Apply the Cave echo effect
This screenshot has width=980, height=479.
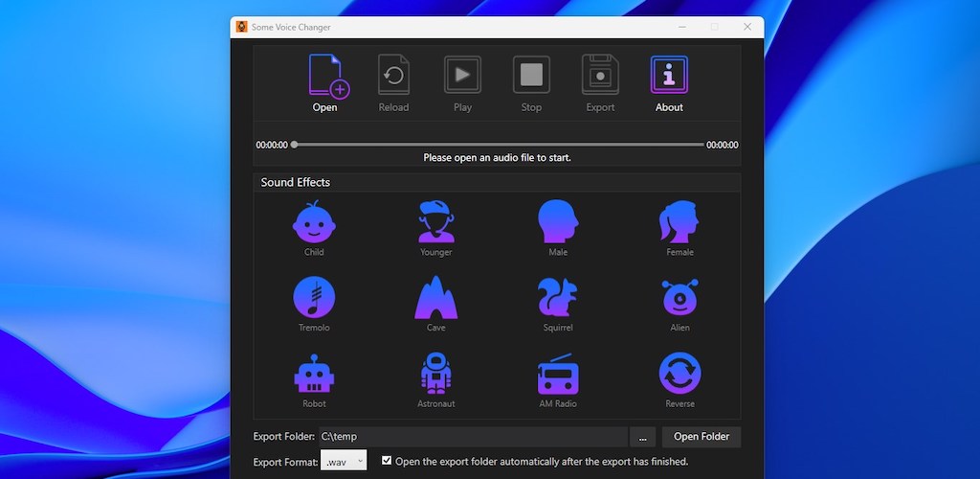tap(435, 298)
